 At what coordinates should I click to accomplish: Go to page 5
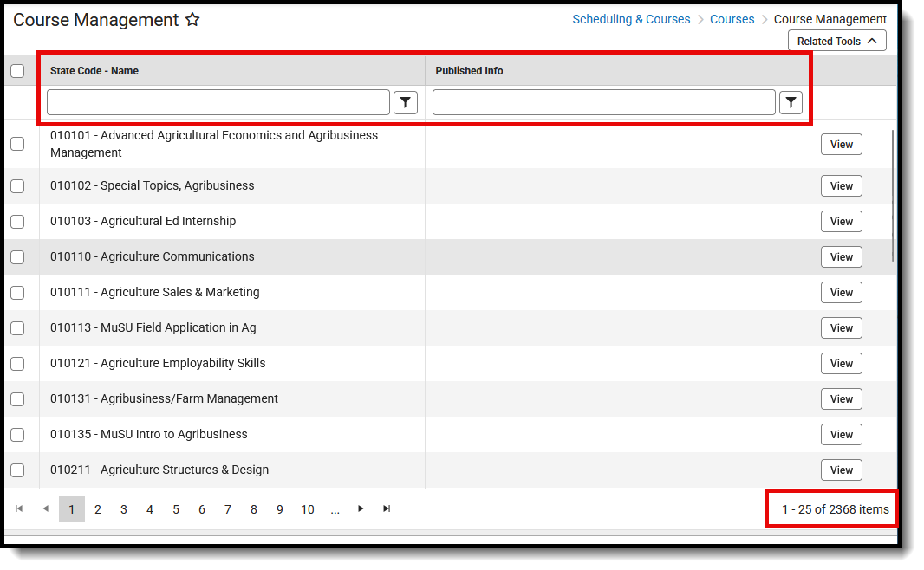coord(176,509)
